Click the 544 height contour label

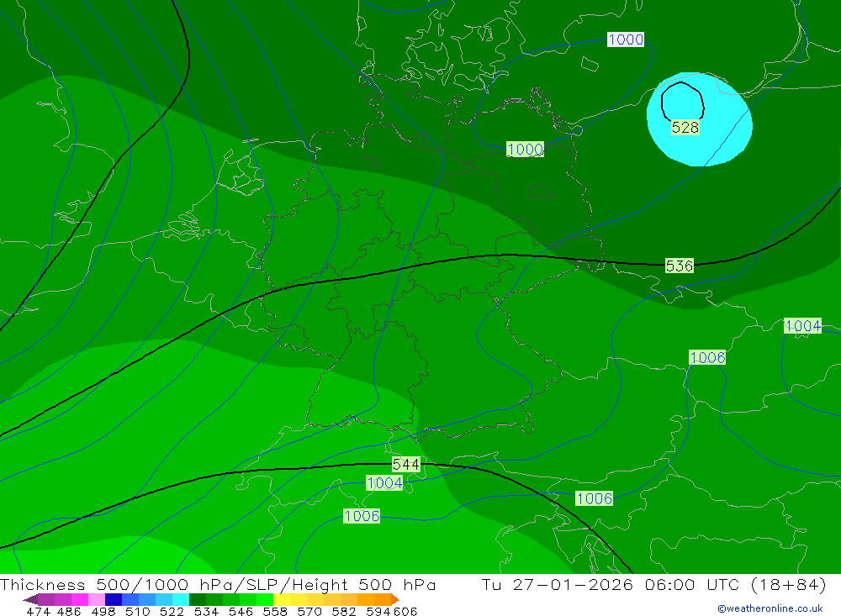click(x=405, y=464)
